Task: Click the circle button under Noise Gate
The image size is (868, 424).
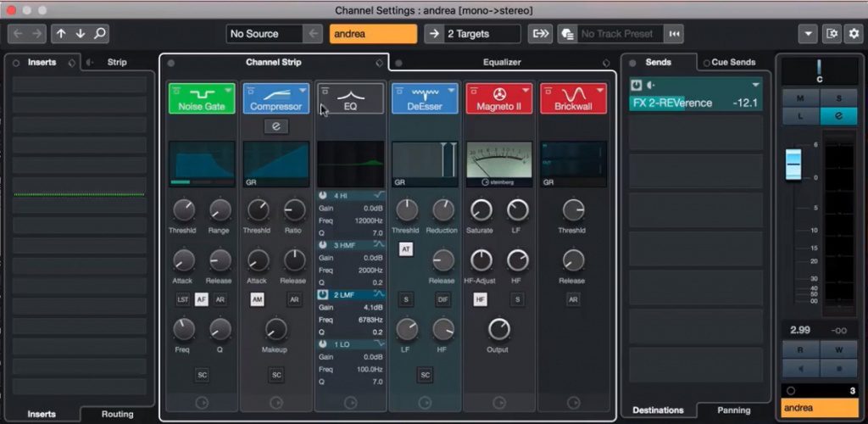Action: (202, 403)
